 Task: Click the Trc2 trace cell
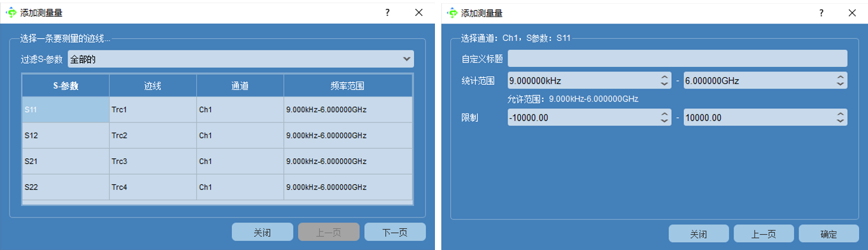pos(153,136)
